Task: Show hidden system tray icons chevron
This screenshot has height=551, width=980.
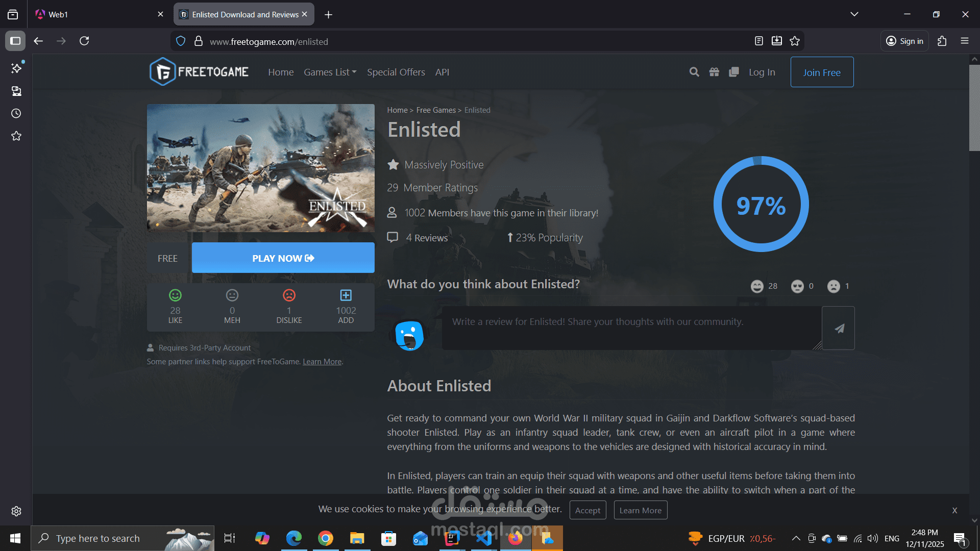Action: pyautogui.click(x=796, y=538)
